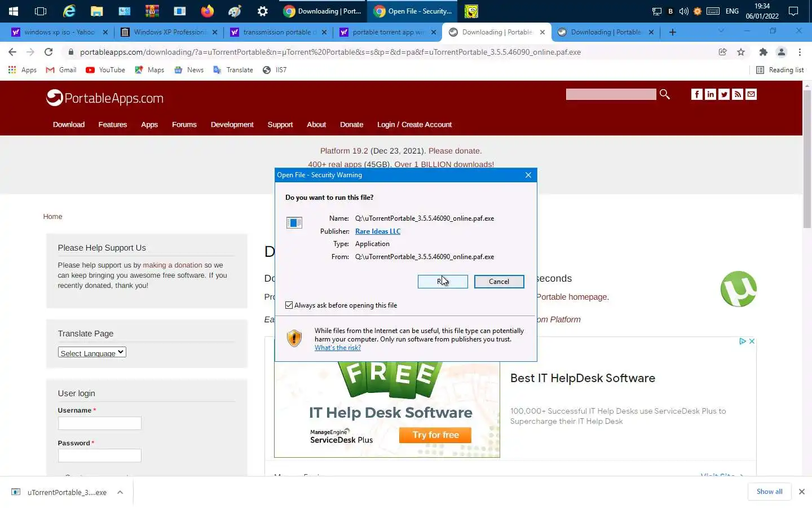Go back to the previous page
This screenshot has width=812, height=508.
[x=12, y=52]
